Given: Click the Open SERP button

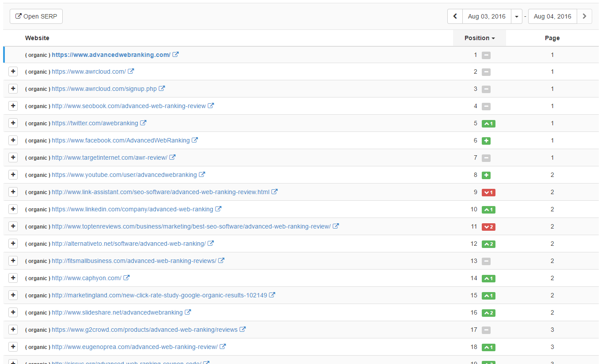Looking at the screenshot, I should pos(36,16).
